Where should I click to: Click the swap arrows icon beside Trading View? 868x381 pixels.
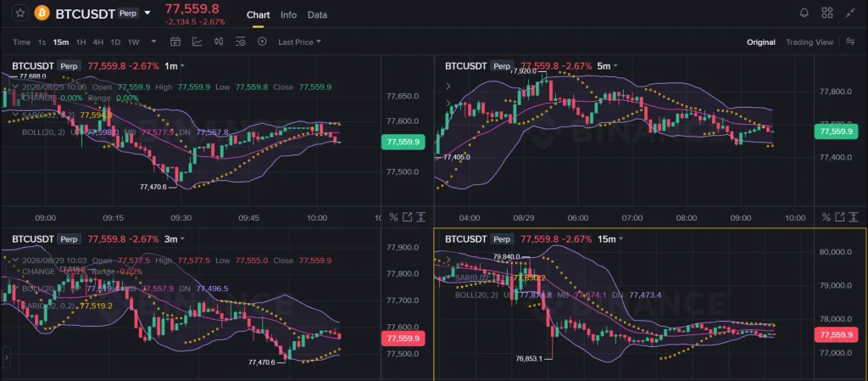[x=850, y=42]
